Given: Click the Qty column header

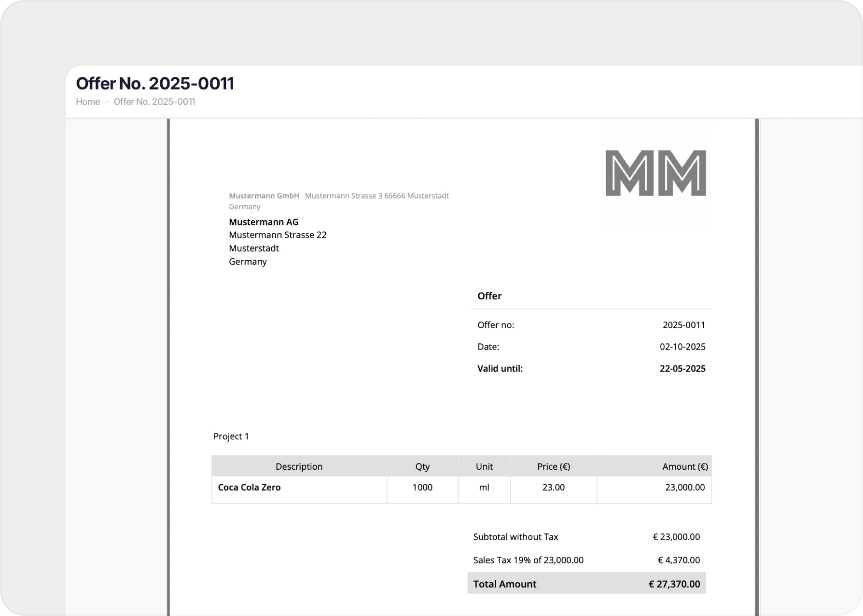Looking at the screenshot, I should point(422,466).
